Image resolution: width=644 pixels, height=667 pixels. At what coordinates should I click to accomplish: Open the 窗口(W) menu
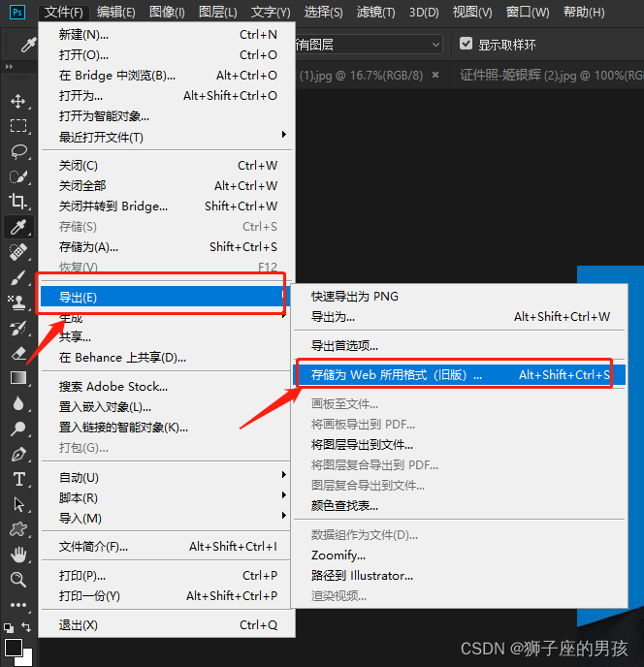528,12
